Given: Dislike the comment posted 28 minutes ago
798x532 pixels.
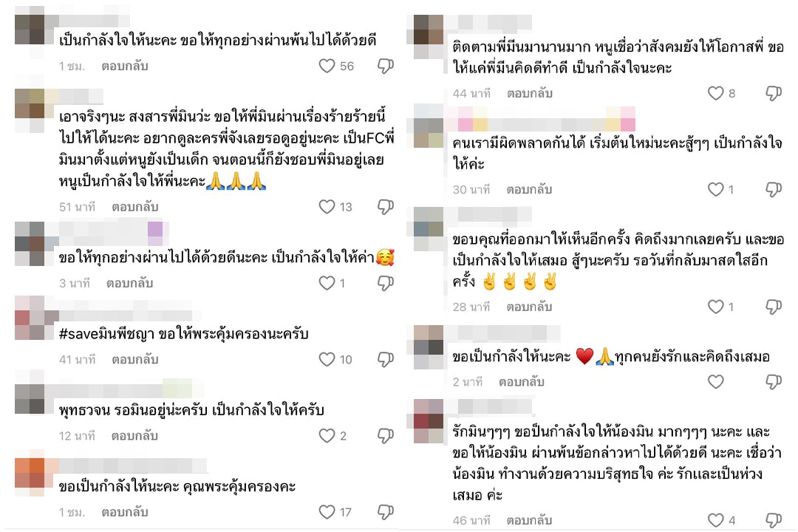Looking at the screenshot, I should pyautogui.click(x=774, y=307).
